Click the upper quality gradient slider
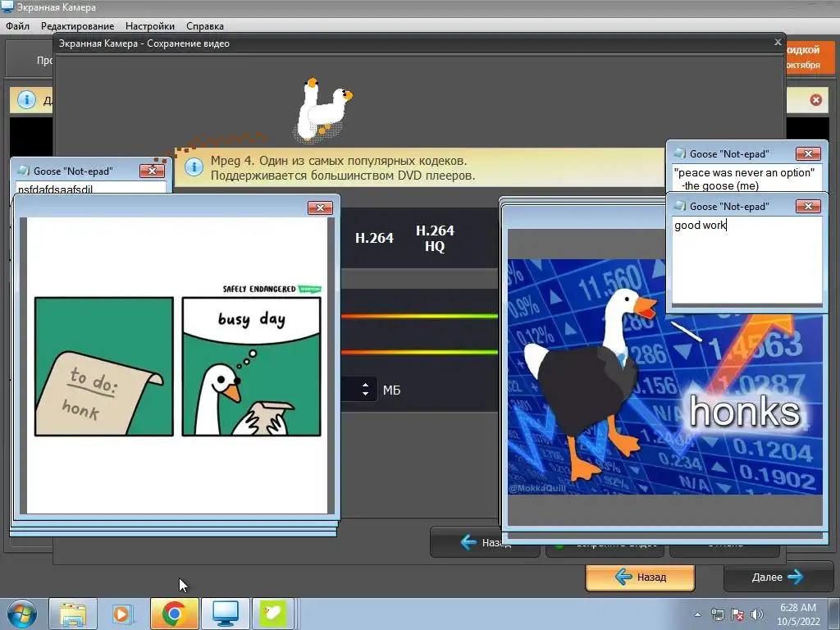The height and width of the screenshot is (630, 840). (x=419, y=316)
